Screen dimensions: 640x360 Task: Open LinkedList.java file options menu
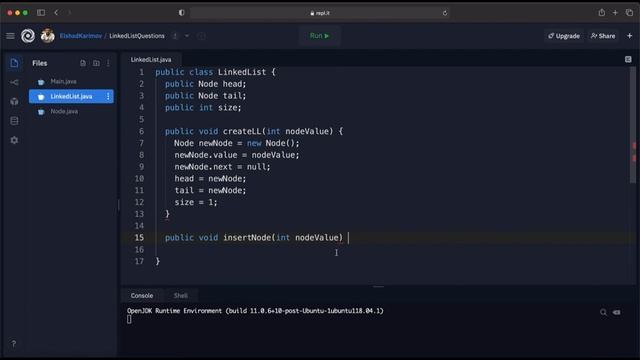click(x=108, y=96)
